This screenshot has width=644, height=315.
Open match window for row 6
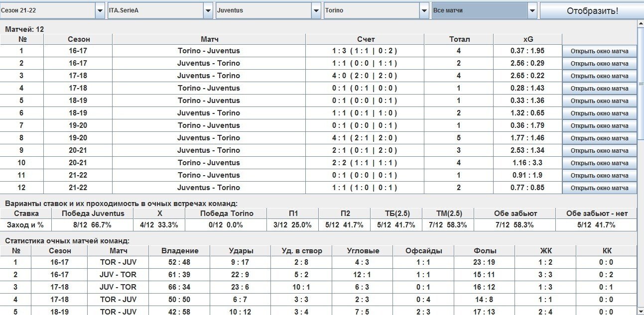tap(599, 113)
